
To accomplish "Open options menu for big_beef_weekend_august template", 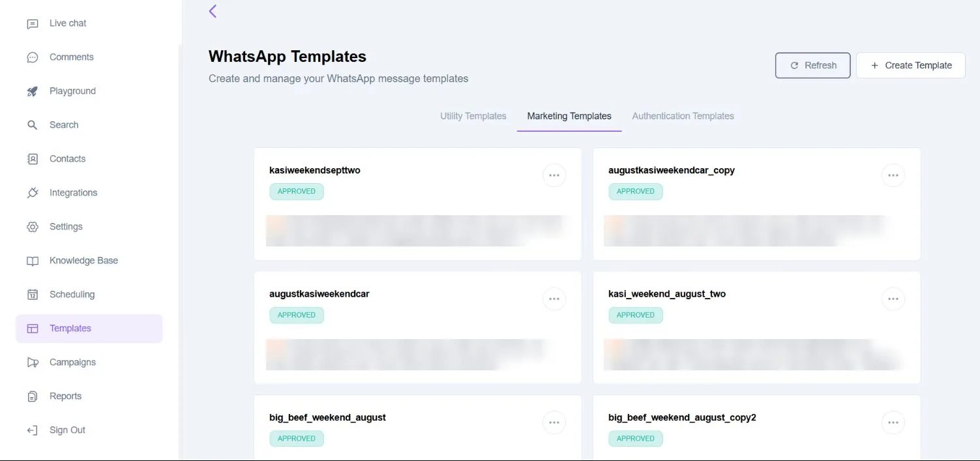I will click(554, 423).
